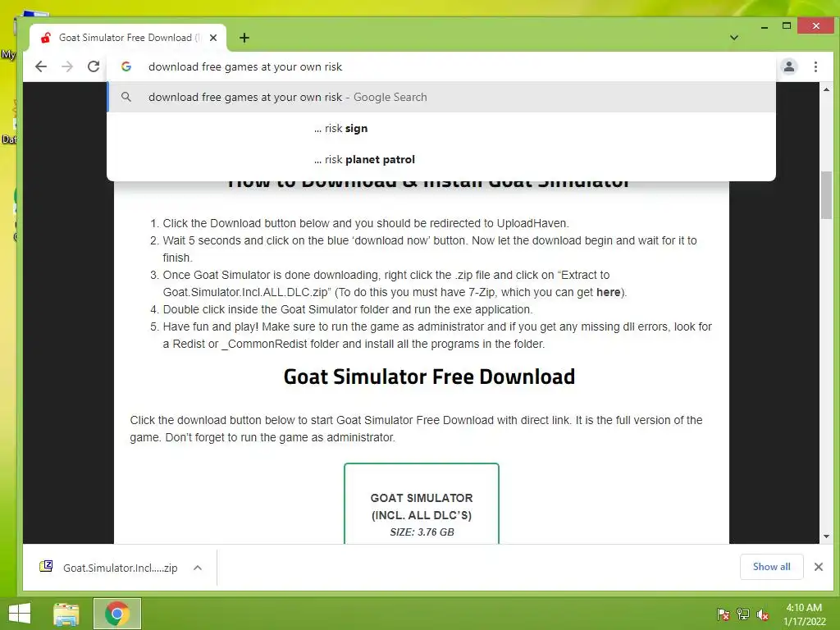
Task: Click the 'here' 7-Zip link
Action: pos(608,292)
